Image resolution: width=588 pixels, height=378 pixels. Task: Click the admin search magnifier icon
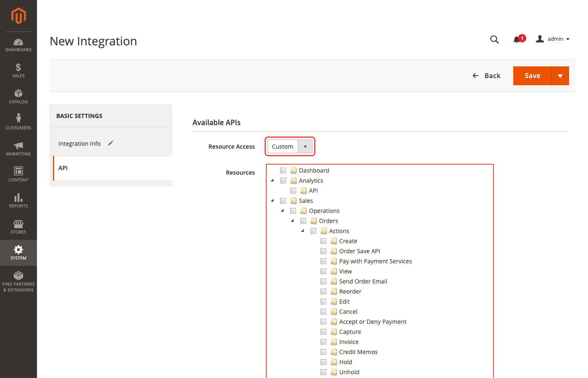click(x=494, y=39)
